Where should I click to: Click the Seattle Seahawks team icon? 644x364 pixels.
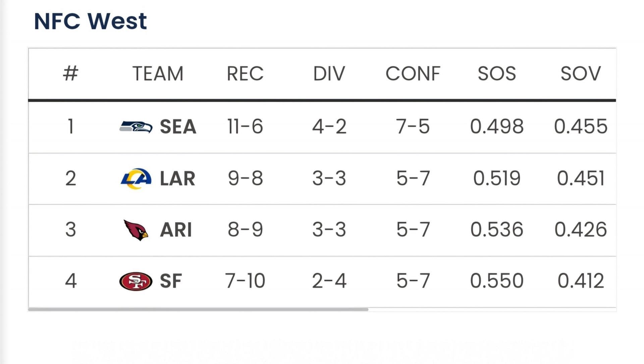point(138,126)
